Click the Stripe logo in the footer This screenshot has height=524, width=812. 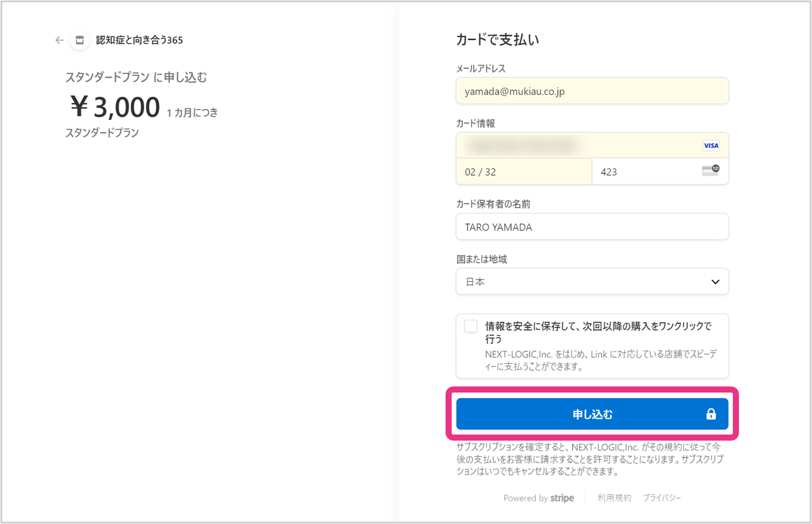click(562, 498)
